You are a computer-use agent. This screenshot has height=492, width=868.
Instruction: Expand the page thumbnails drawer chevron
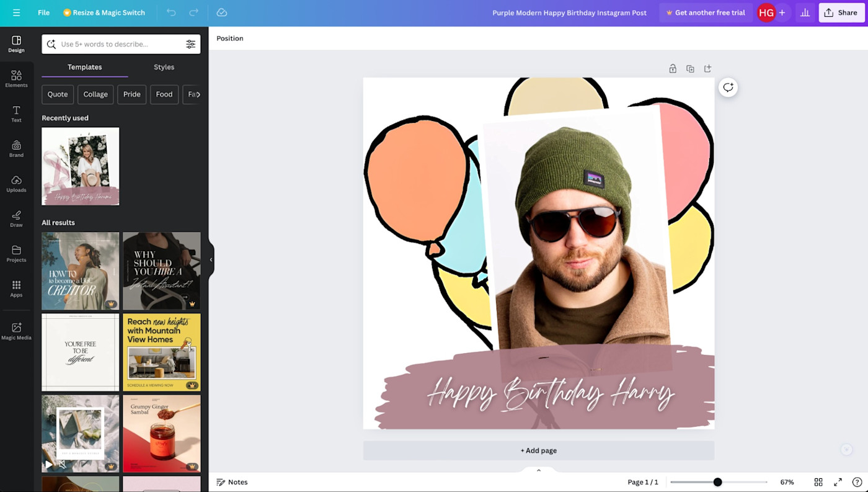539,470
